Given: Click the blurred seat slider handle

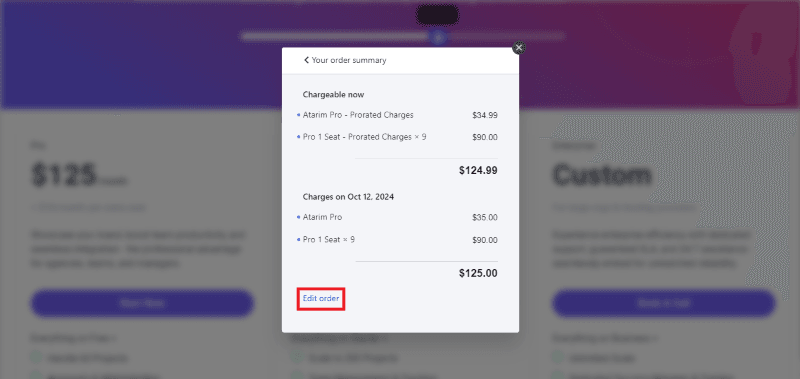Looking at the screenshot, I should pos(438,37).
